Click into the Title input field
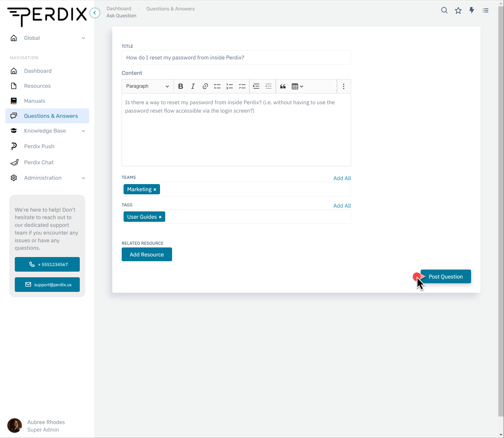 (236, 58)
